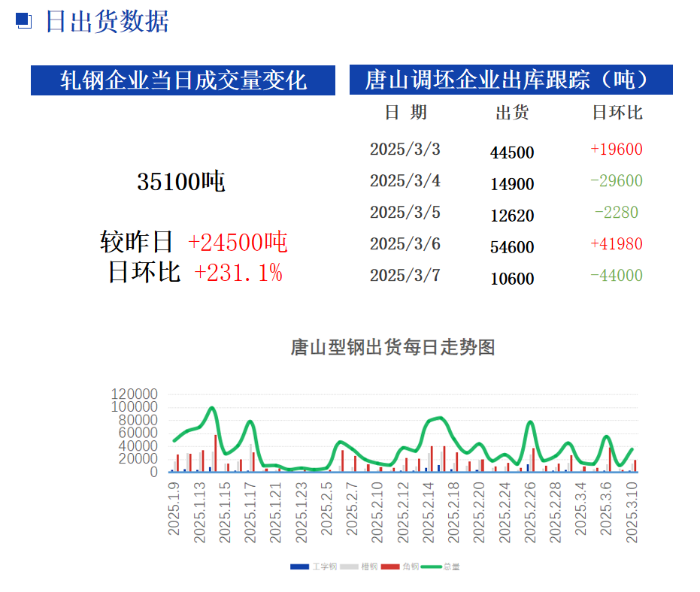Click the 日环比 column header
700x592 pixels.
[617, 113]
